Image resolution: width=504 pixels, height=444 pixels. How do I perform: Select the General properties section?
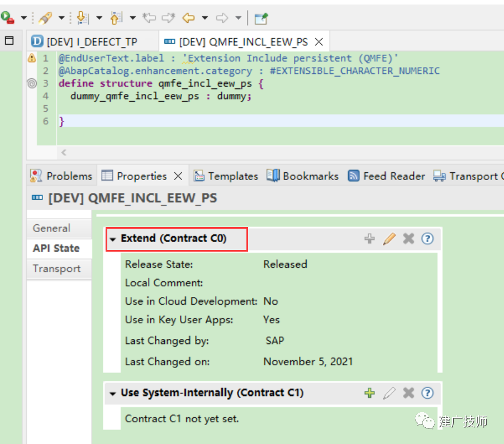click(59, 228)
